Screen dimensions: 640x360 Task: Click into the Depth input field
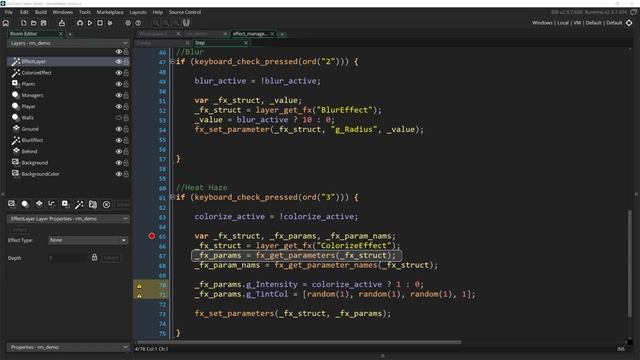pos(68,258)
